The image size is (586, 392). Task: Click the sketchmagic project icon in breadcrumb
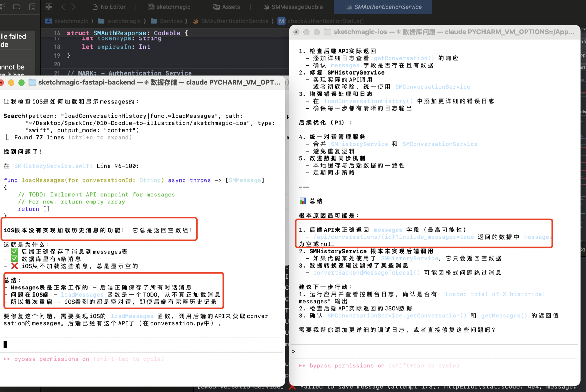pyautogui.click(x=49, y=21)
